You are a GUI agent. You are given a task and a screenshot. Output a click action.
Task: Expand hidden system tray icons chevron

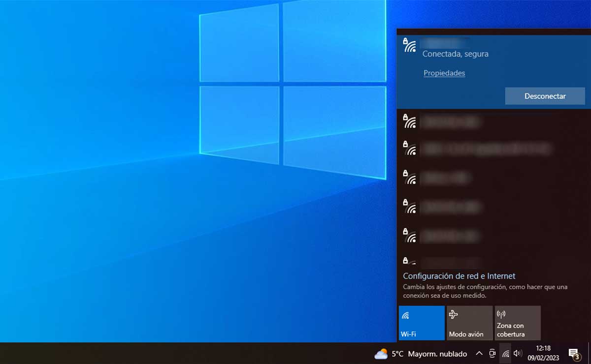pos(479,353)
